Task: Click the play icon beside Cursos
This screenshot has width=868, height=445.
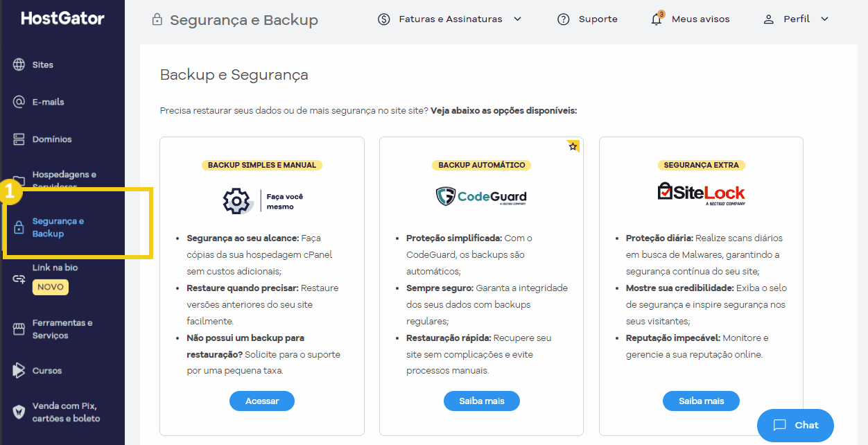Action: point(19,371)
